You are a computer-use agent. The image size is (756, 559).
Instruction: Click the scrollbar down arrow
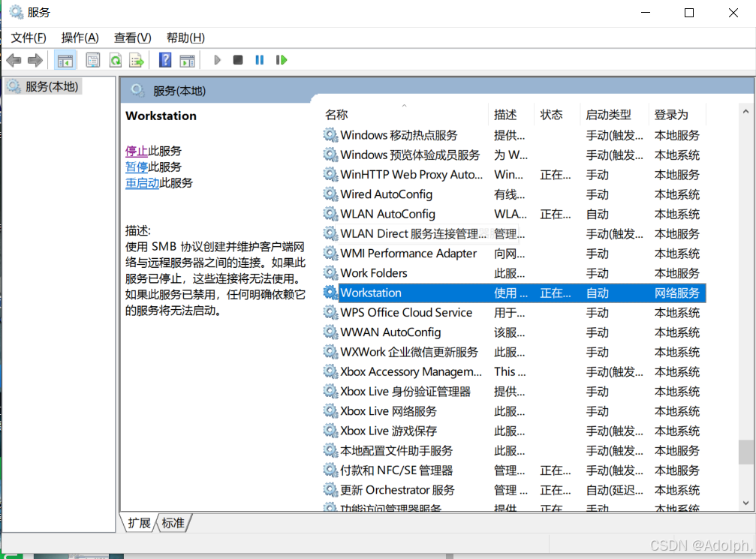(x=746, y=503)
